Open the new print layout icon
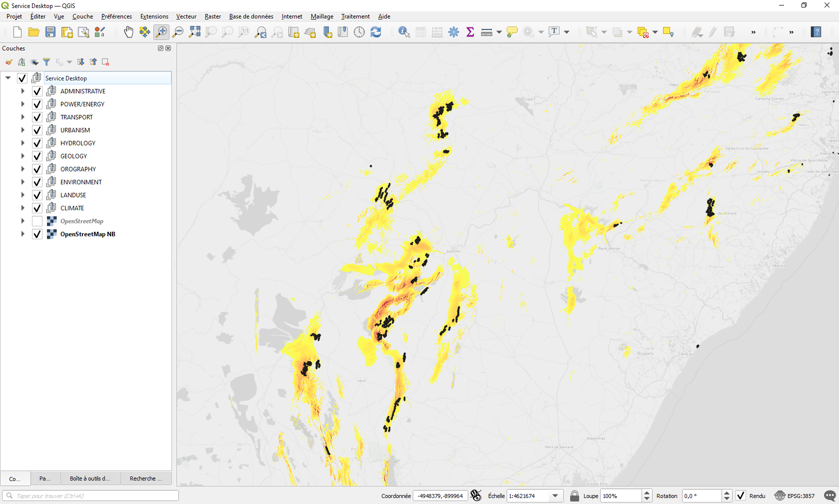The width and height of the screenshot is (839, 504). [67, 32]
